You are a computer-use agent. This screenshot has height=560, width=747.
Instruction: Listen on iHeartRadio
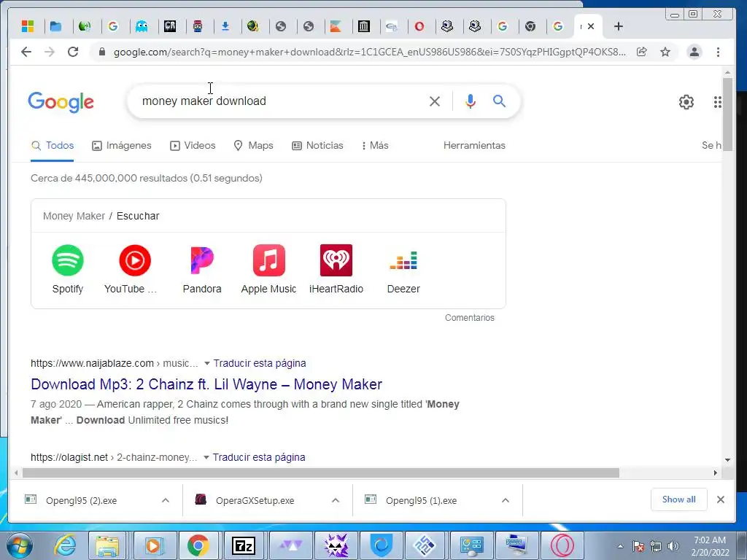336,270
